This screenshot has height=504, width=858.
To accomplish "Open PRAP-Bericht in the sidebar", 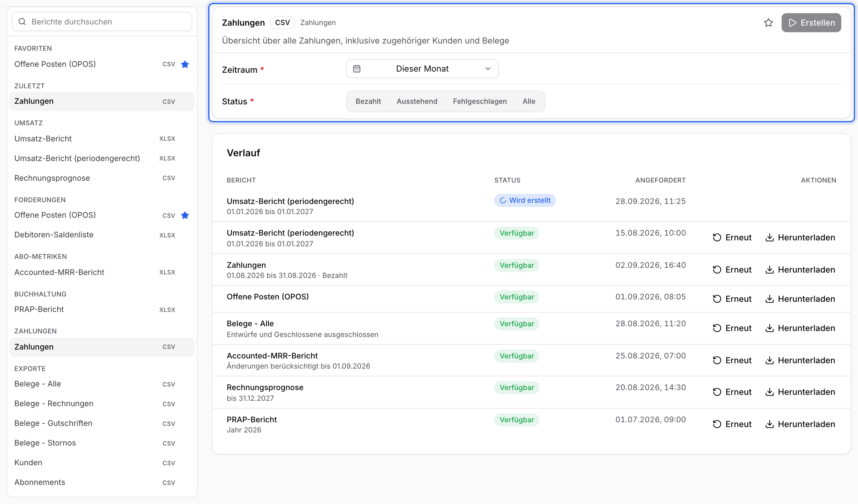I will point(102,310).
